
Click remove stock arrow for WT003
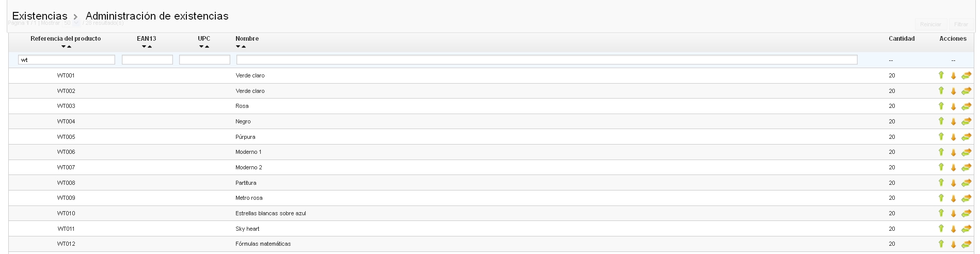click(953, 106)
